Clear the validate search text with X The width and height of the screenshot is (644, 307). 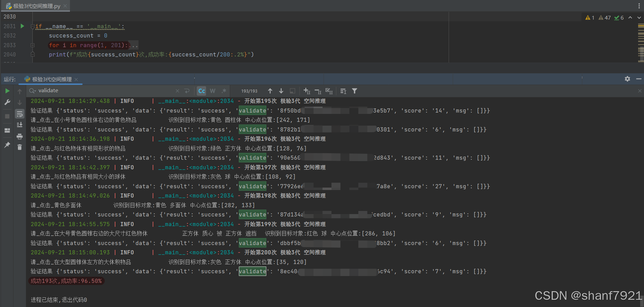[177, 91]
